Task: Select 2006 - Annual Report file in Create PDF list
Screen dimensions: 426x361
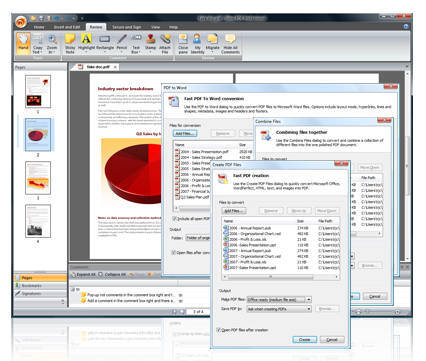Action: (x=247, y=228)
